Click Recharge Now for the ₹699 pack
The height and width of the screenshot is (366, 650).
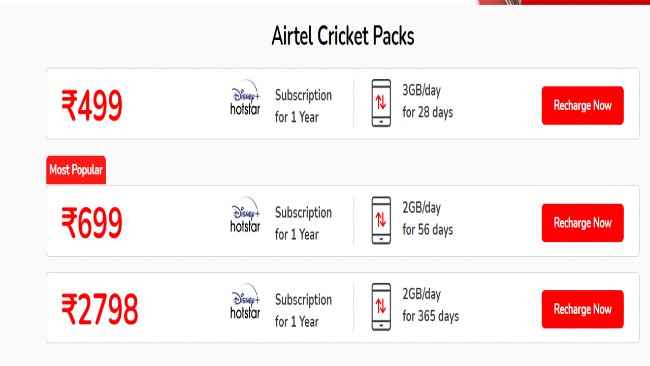(582, 223)
